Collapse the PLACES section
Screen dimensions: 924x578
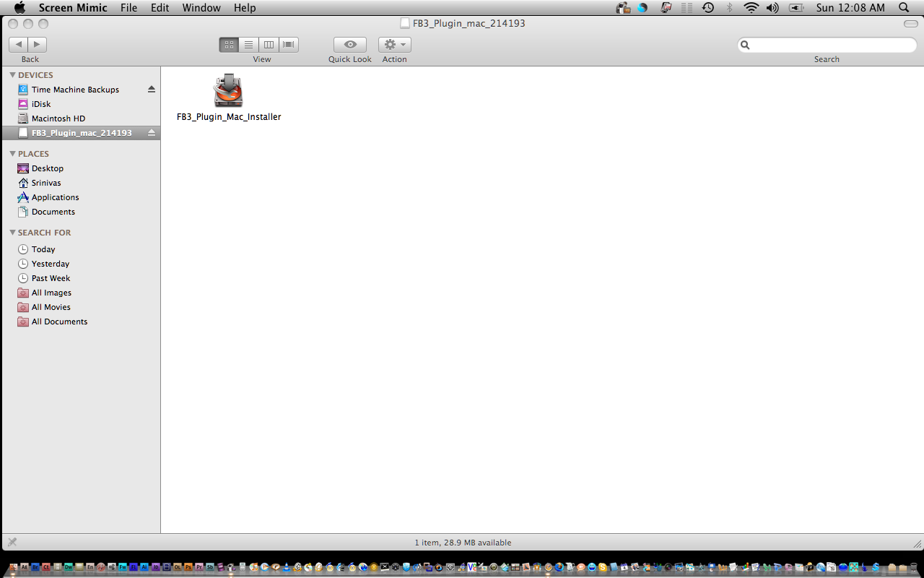(x=12, y=154)
